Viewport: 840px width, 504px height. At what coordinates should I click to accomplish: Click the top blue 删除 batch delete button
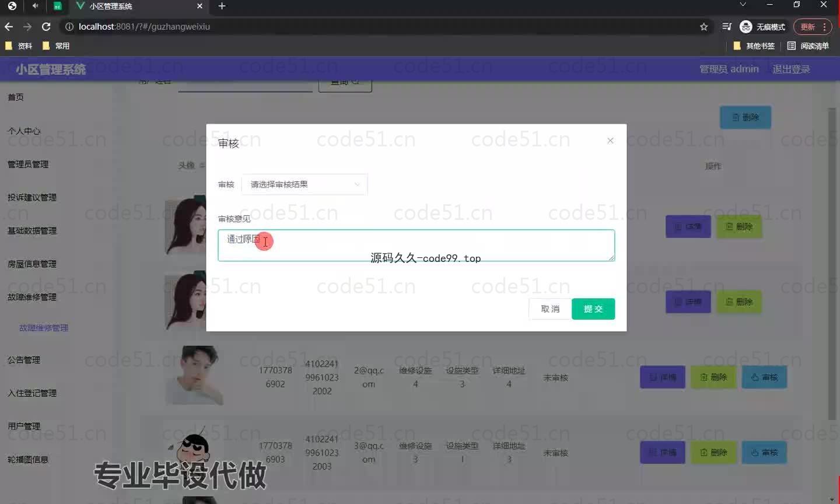[x=745, y=117]
